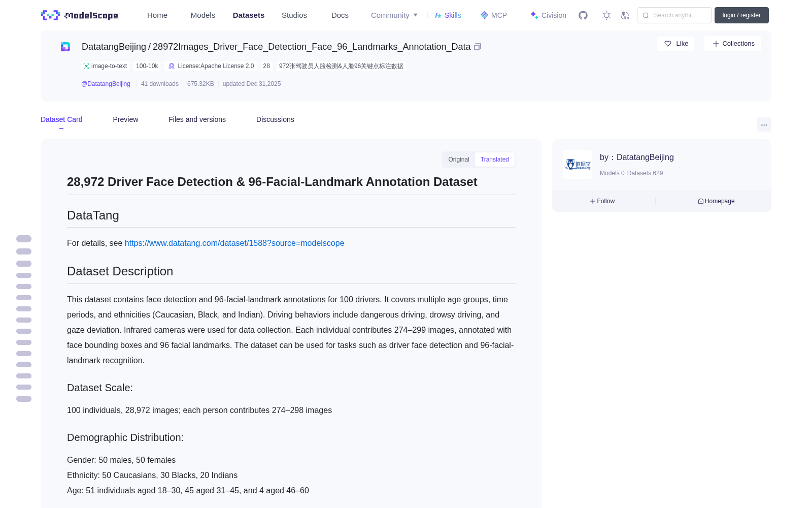This screenshot has width=812, height=508.
Task: Click the '41 downloads' text
Action: tap(160, 84)
